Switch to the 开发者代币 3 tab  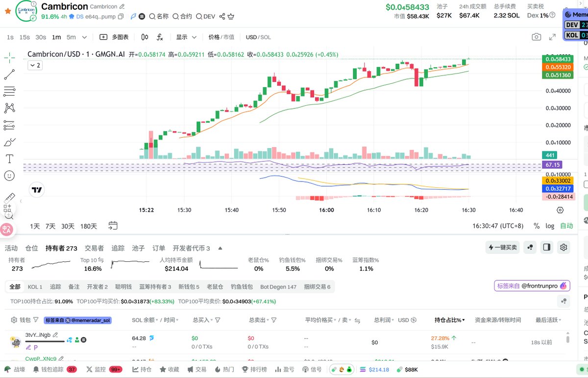(191, 248)
